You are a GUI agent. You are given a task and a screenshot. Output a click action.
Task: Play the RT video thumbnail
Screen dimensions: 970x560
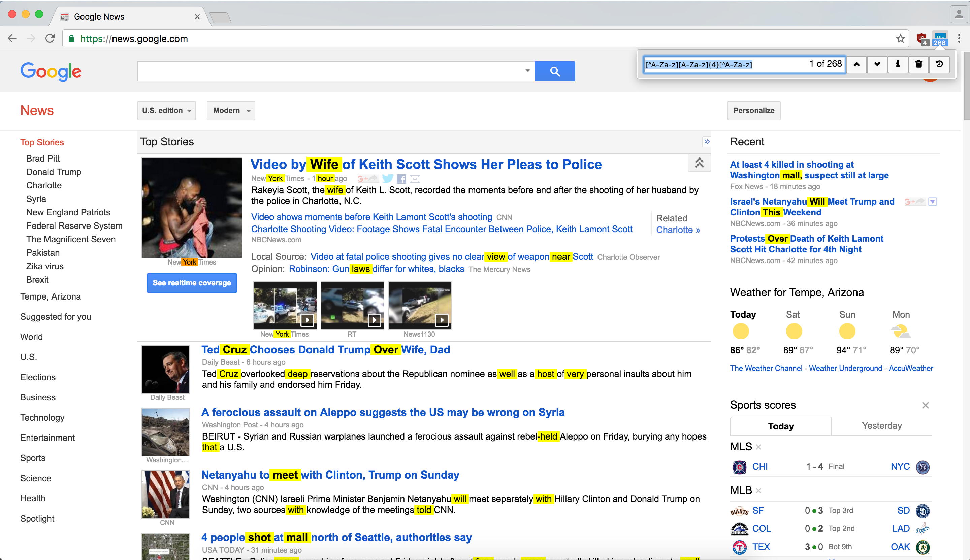tap(352, 305)
